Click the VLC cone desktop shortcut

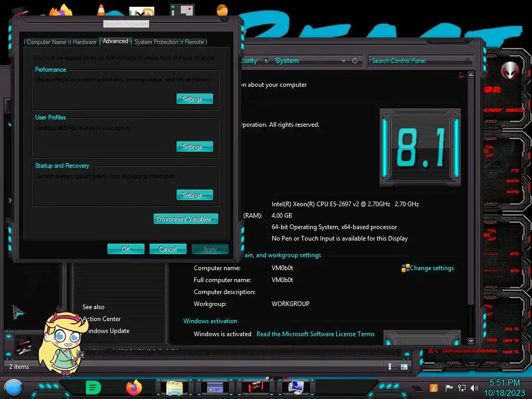pos(101,10)
